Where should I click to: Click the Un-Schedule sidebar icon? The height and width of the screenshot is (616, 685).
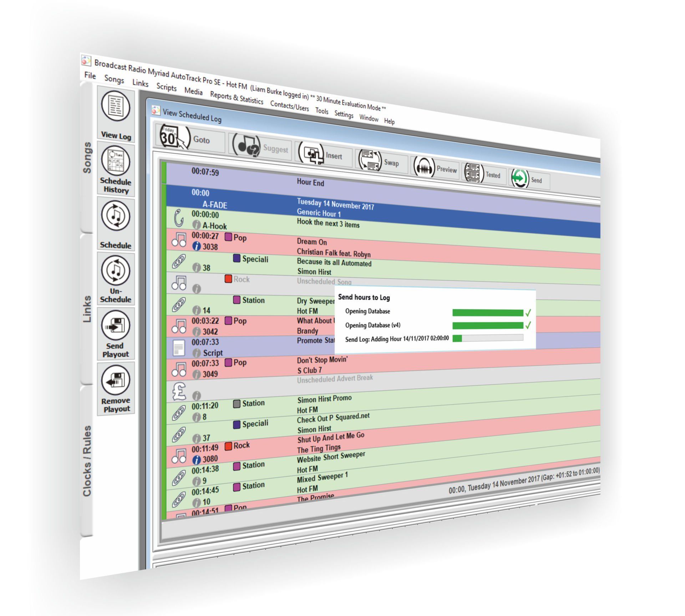pyautogui.click(x=116, y=279)
